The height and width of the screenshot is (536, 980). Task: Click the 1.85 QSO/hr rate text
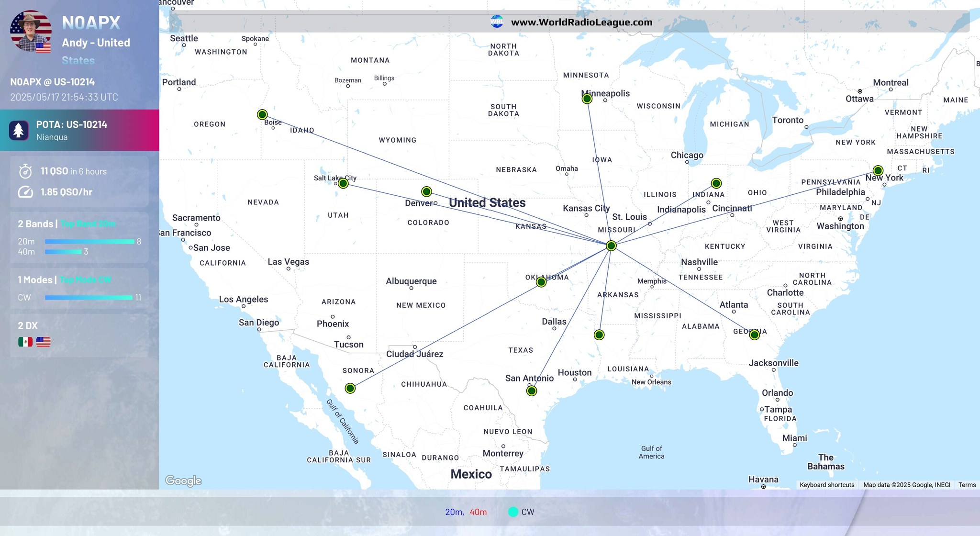point(67,192)
